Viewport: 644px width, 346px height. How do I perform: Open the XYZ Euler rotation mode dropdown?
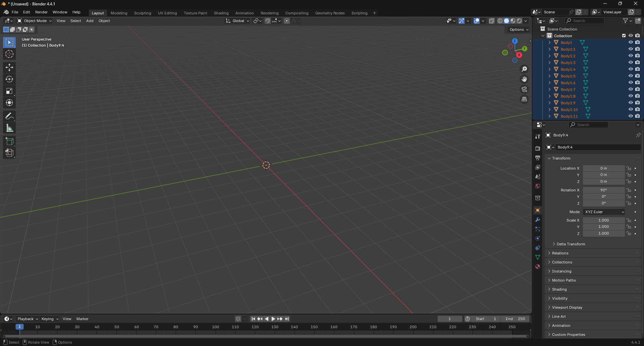click(x=603, y=212)
